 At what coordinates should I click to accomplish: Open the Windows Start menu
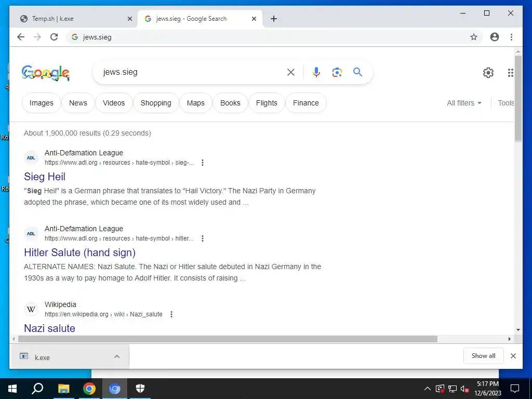(12, 389)
